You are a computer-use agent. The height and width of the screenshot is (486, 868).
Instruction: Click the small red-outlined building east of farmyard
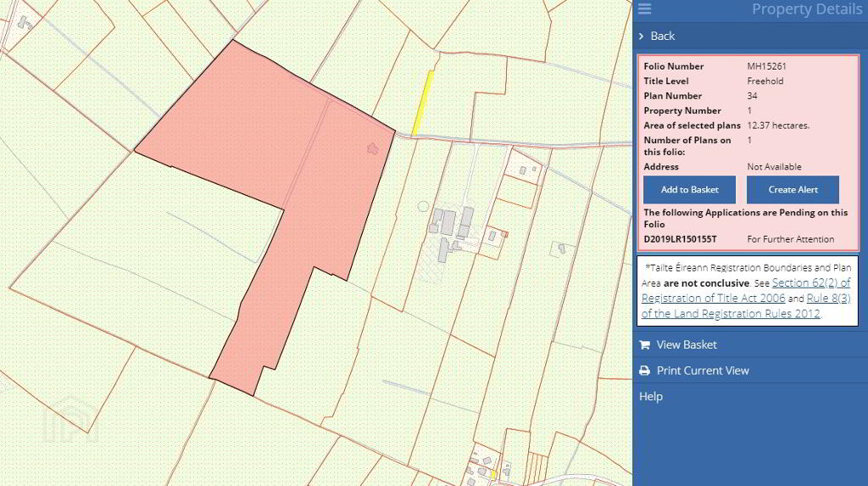pos(504,233)
